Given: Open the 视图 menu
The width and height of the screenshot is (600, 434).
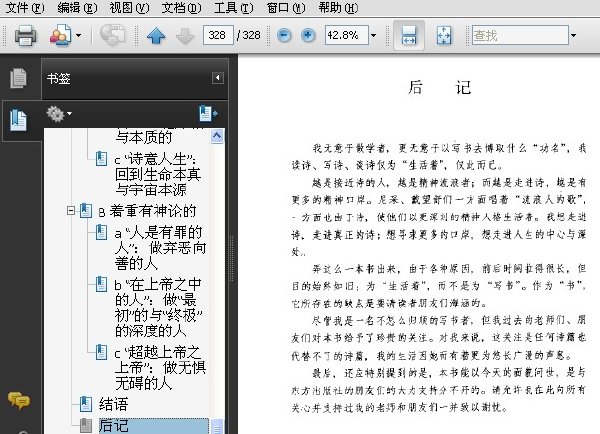Looking at the screenshot, I should (x=129, y=7).
